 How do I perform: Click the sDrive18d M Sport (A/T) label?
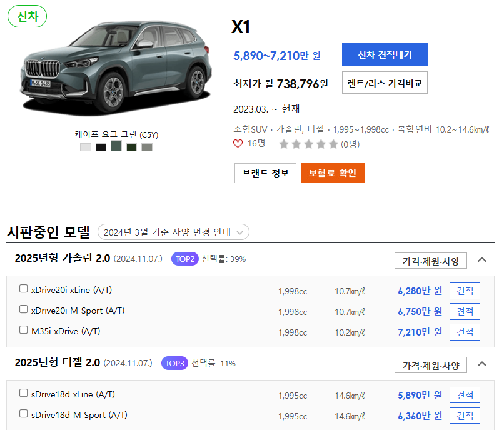[x=79, y=415]
